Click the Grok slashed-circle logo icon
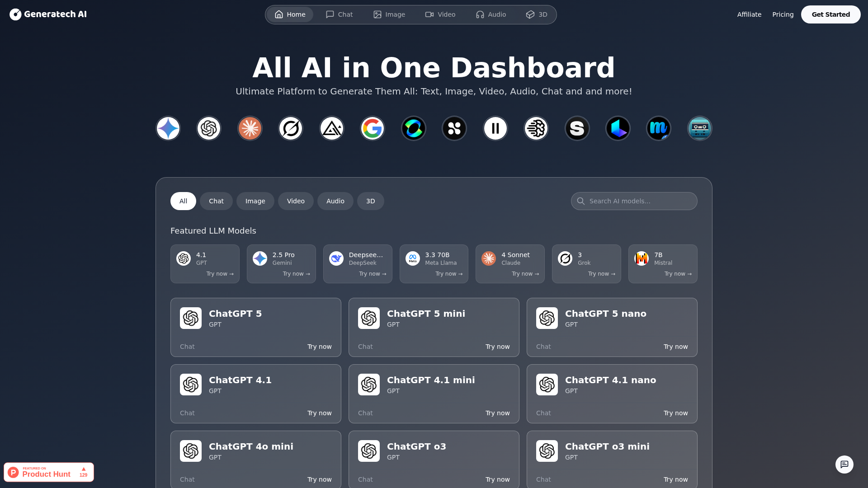Screen dimensions: 868x488 [291, 128]
